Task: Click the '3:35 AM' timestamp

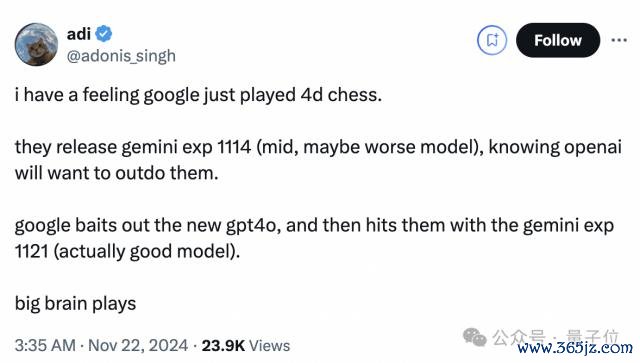Action: (x=45, y=345)
